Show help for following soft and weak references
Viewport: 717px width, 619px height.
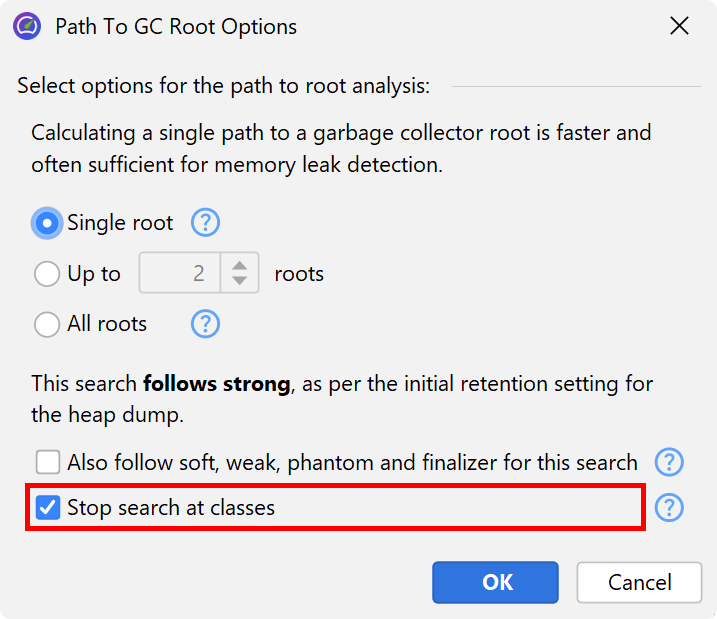(668, 462)
